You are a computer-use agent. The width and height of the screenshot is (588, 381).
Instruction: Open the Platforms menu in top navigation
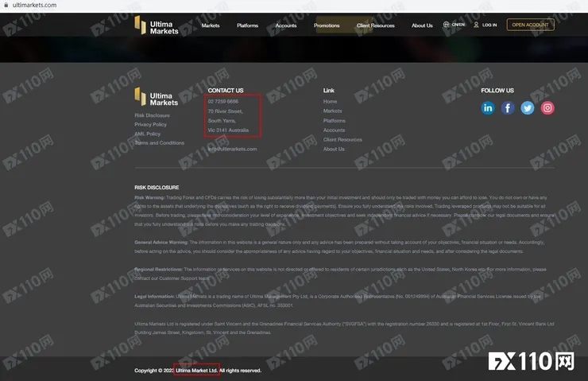[x=247, y=25]
